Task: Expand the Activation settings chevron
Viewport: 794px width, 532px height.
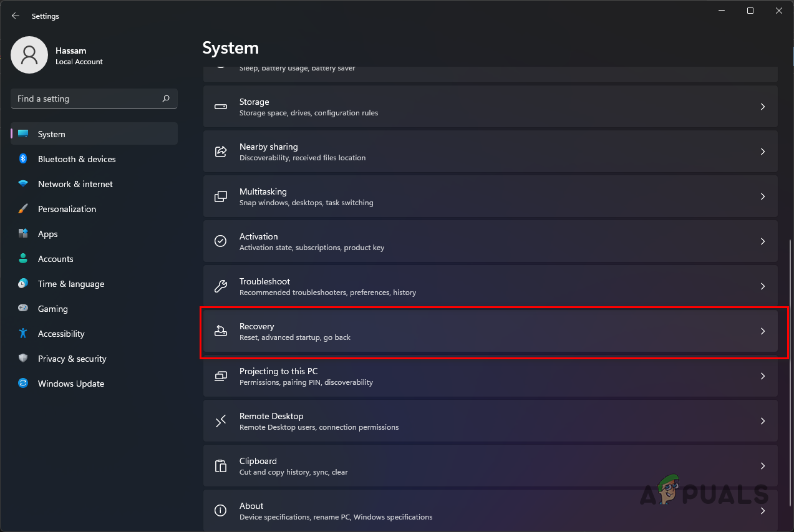Action: (x=762, y=241)
